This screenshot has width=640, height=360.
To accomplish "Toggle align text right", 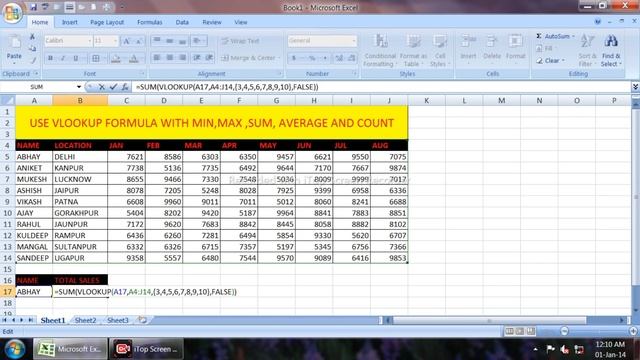I will 183,58.
